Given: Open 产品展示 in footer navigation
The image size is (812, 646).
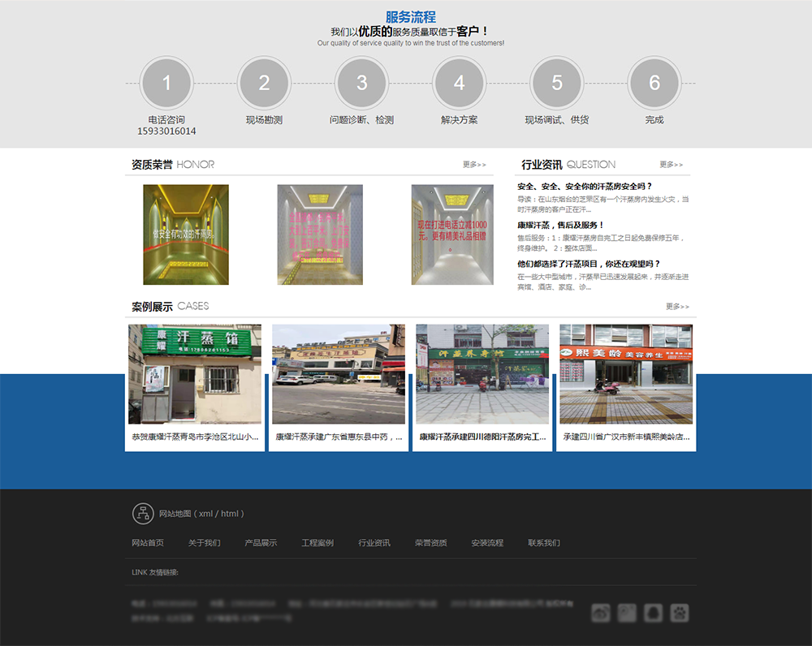Looking at the screenshot, I should (261, 543).
